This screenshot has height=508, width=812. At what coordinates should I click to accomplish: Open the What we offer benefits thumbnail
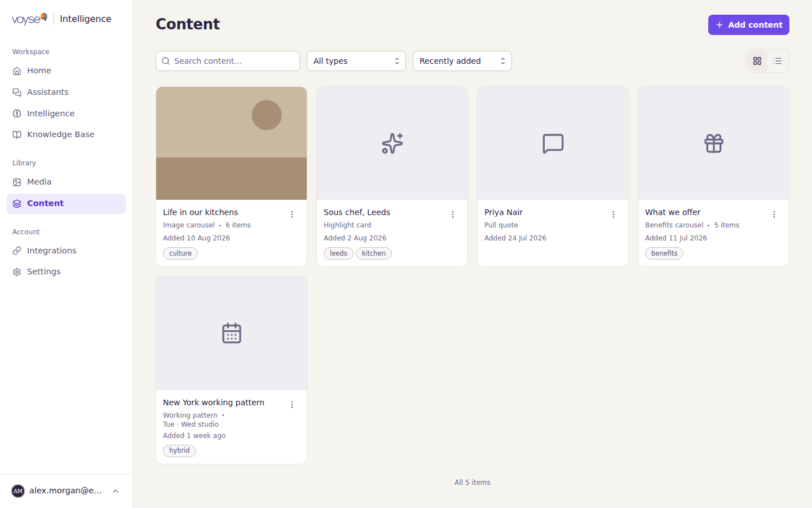click(x=713, y=143)
